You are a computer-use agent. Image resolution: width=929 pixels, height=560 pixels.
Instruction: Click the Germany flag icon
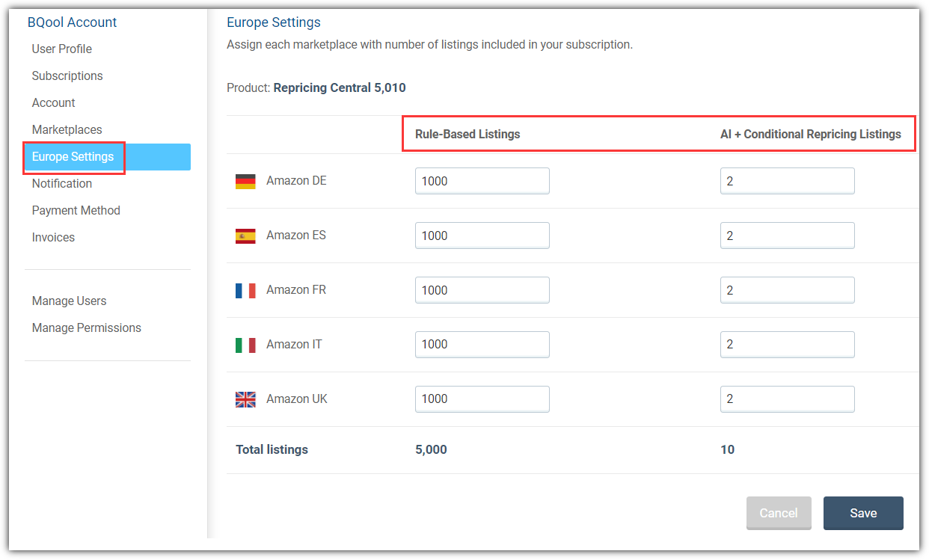tap(245, 181)
